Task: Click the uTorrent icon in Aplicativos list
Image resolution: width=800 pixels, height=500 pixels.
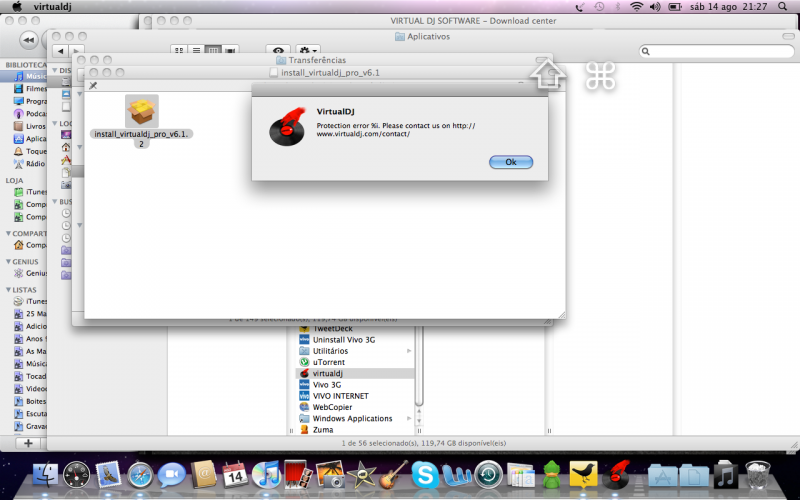Action: (x=304, y=362)
